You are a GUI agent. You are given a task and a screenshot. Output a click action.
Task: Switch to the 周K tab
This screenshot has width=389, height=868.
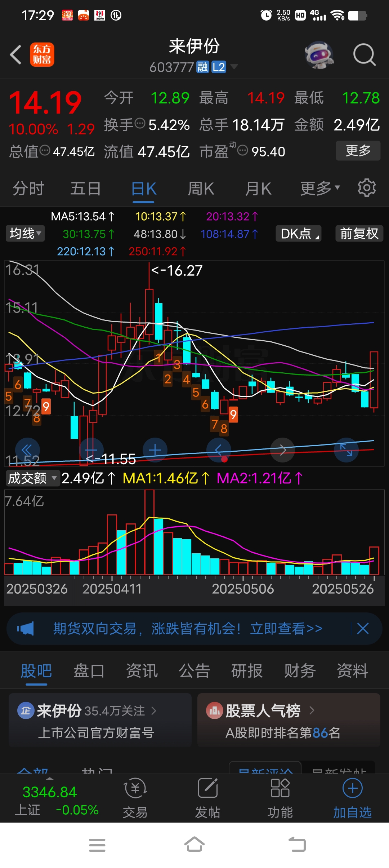(201, 188)
